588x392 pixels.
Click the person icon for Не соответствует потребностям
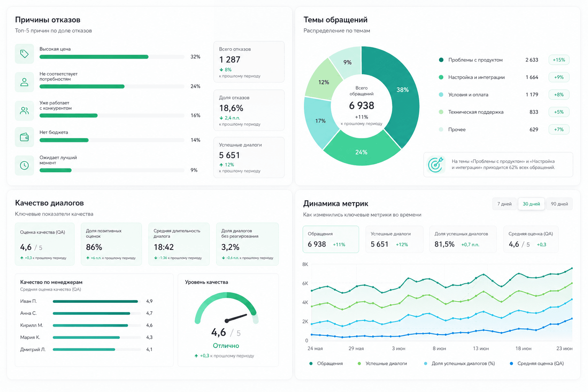tap(24, 82)
